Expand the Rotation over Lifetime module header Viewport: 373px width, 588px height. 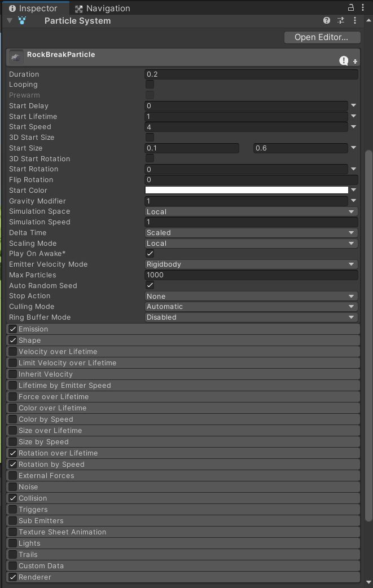(183, 453)
